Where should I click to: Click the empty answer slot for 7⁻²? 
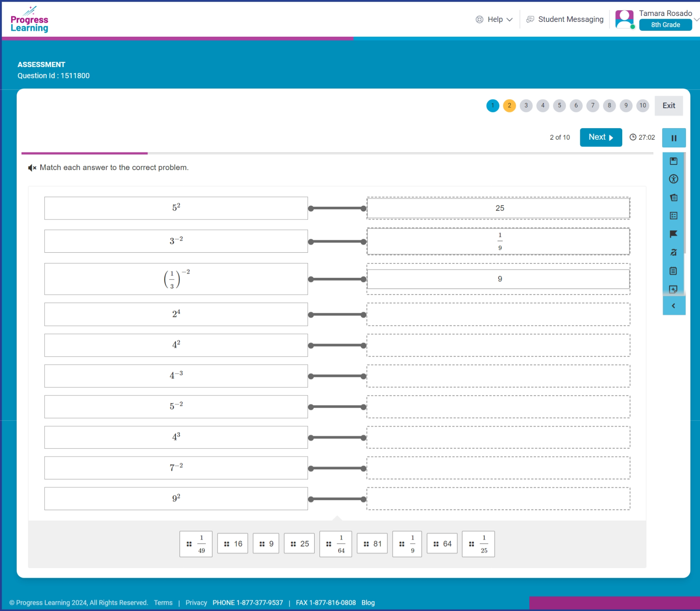[x=498, y=468]
